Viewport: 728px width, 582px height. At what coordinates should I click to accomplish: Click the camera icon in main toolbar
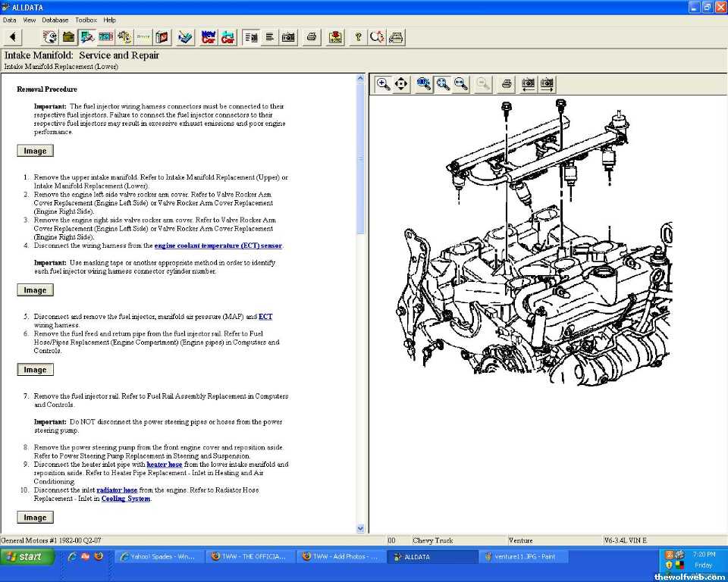tap(288, 37)
